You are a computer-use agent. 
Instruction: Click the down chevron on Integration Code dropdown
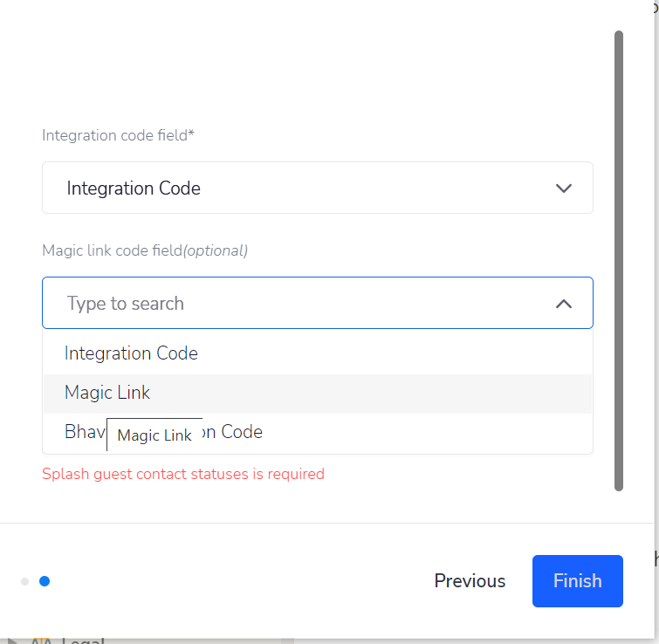point(564,188)
